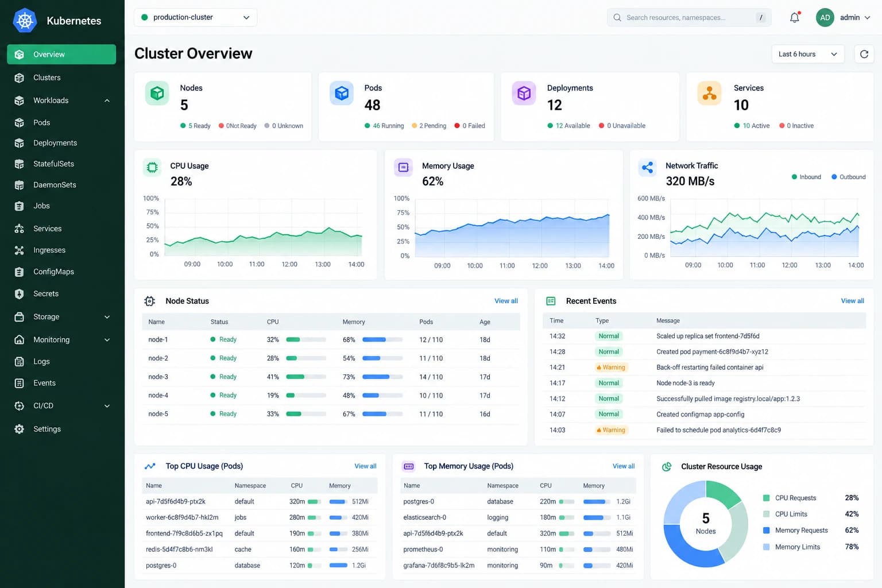Click the Memory Limits legend swatch

coord(766,547)
